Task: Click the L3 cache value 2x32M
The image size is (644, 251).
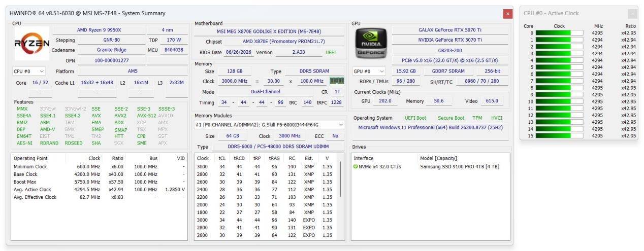Action: 176,83
